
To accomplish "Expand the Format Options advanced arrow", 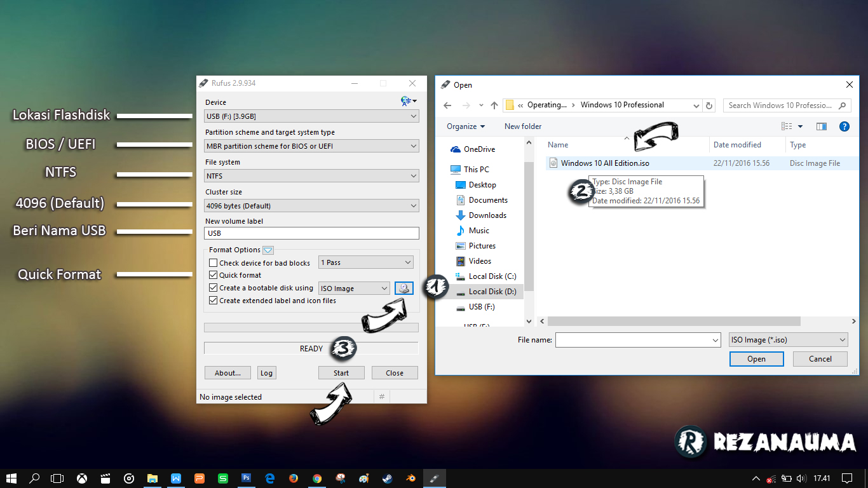I will (x=268, y=250).
